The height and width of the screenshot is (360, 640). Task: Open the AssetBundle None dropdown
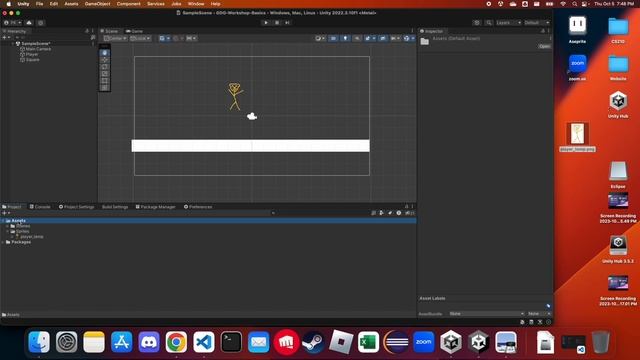click(x=487, y=314)
